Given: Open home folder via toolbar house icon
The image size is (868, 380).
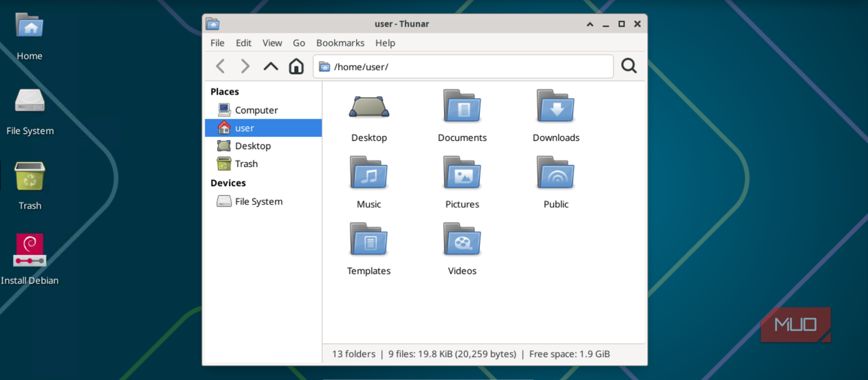Looking at the screenshot, I should point(296,66).
